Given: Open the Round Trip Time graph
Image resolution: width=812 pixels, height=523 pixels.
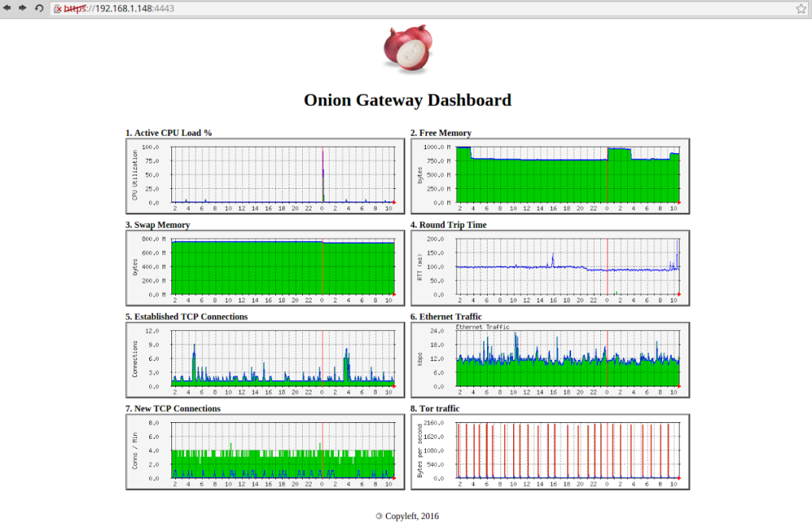Looking at the screenshot, I should pos(550,268).
